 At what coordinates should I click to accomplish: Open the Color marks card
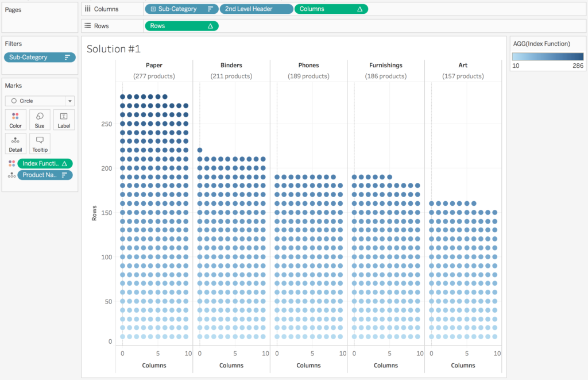[16, 120]
